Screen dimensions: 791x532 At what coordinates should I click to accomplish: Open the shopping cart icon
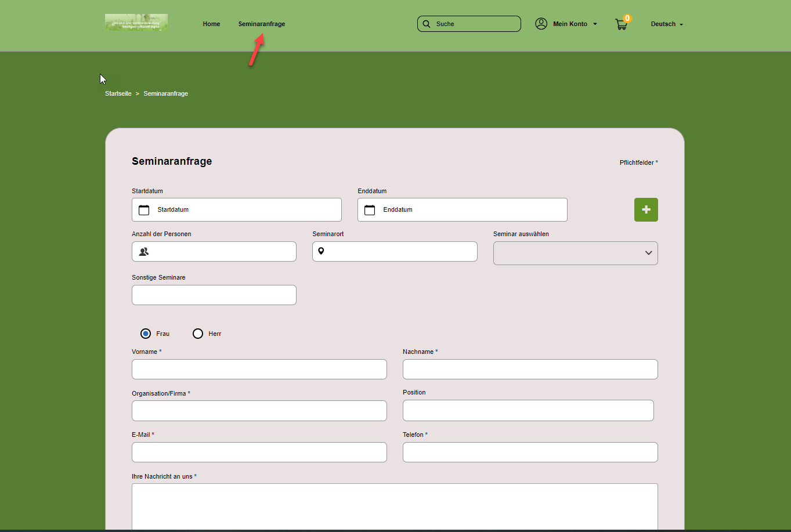[621, 24]
